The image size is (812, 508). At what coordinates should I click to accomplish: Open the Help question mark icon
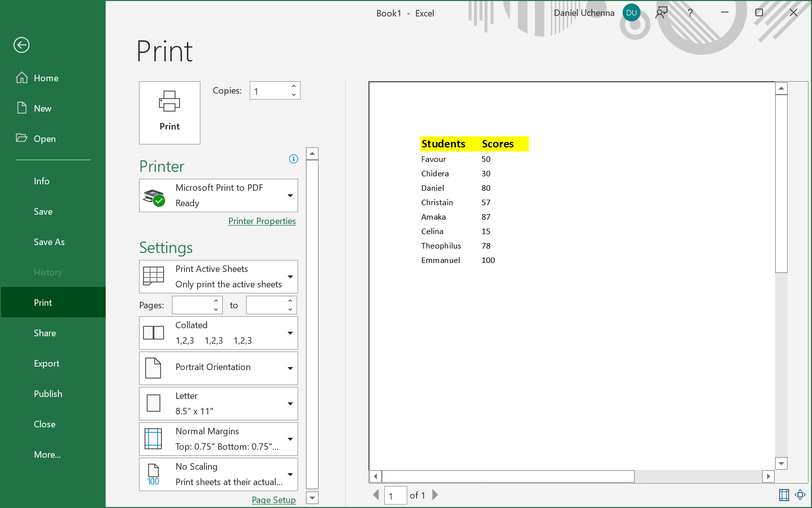tap(690, 13)
